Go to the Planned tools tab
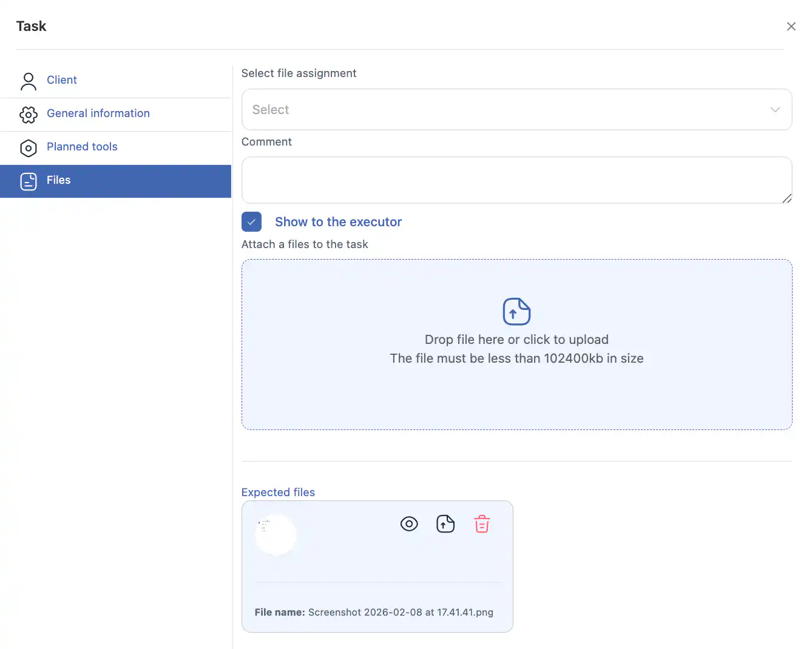This screenshot has height=649, width=812. tap(82, 147)
